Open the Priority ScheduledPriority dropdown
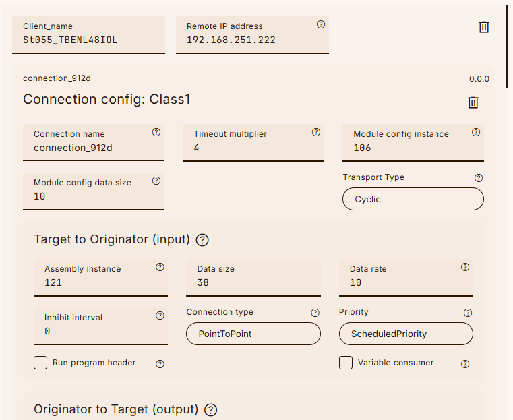Screen dimensions: 513x420 click(405, 334)
